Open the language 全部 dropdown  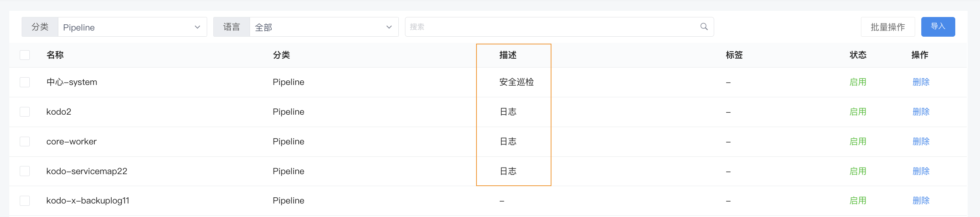click(x=324, y=27)
